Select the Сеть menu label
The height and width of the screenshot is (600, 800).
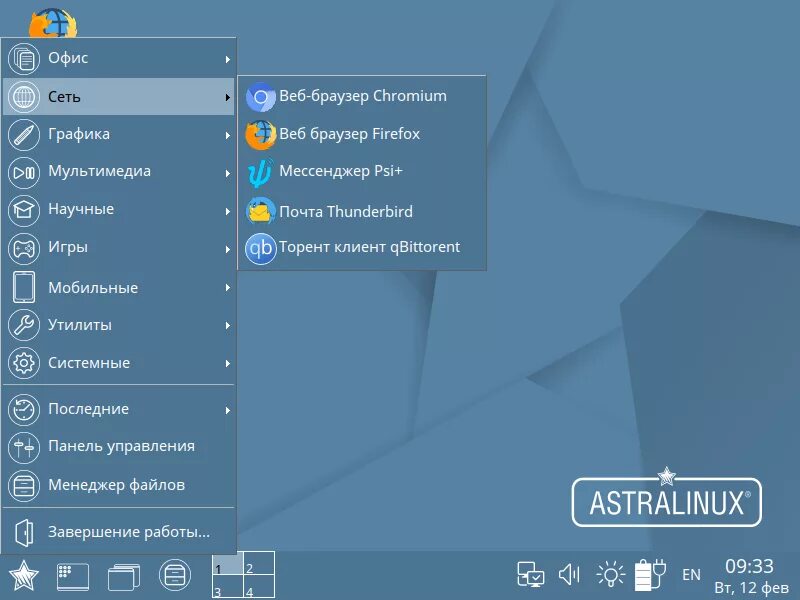(x=64, y=96)
